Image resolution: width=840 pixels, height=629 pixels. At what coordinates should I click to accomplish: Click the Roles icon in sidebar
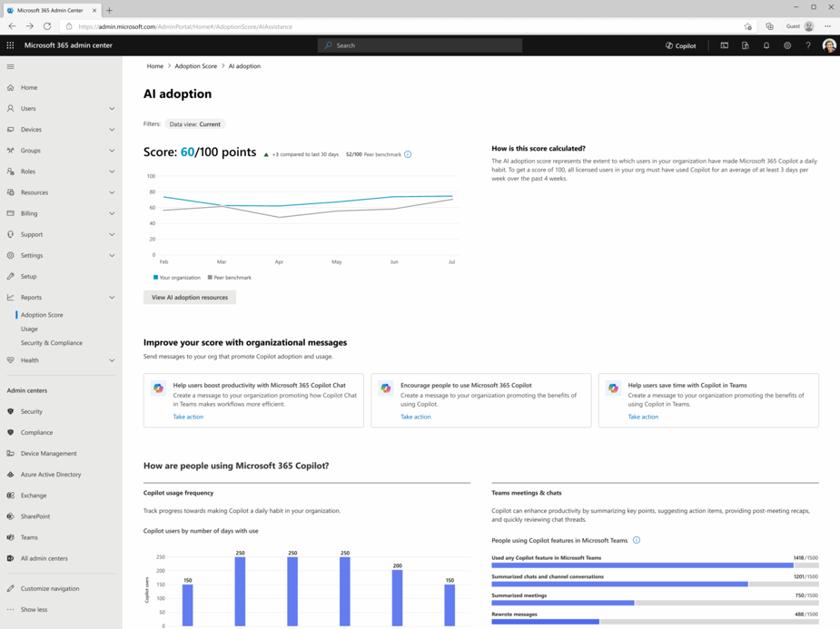[10, 172]
